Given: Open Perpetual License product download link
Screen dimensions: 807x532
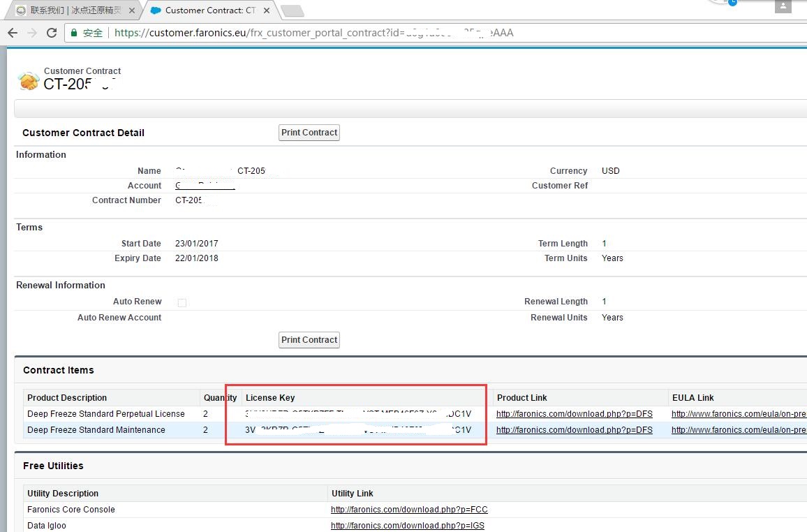Looking at the screenshot, I should tap(574, 414).
